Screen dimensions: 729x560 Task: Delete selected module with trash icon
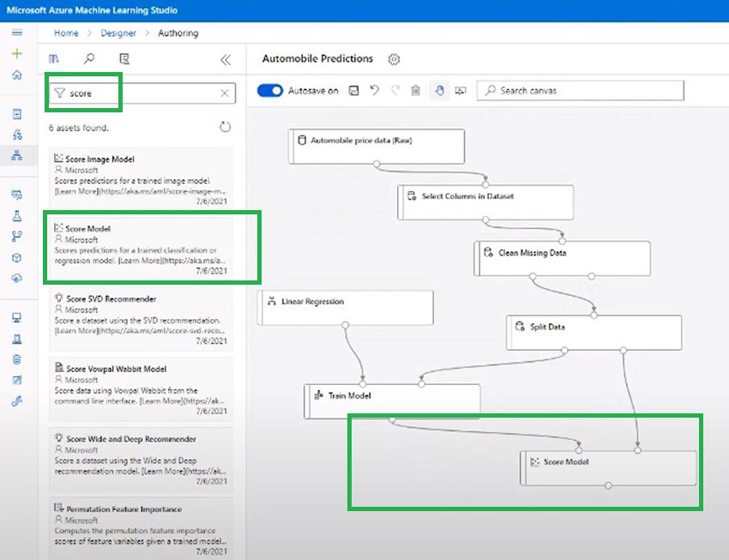click(x=416, y=90)
